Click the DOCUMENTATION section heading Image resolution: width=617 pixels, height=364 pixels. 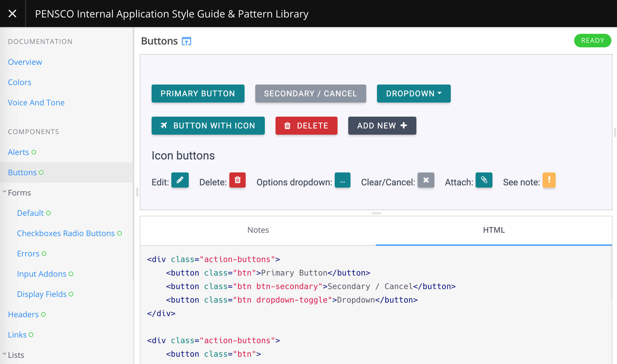click(40, 42)
